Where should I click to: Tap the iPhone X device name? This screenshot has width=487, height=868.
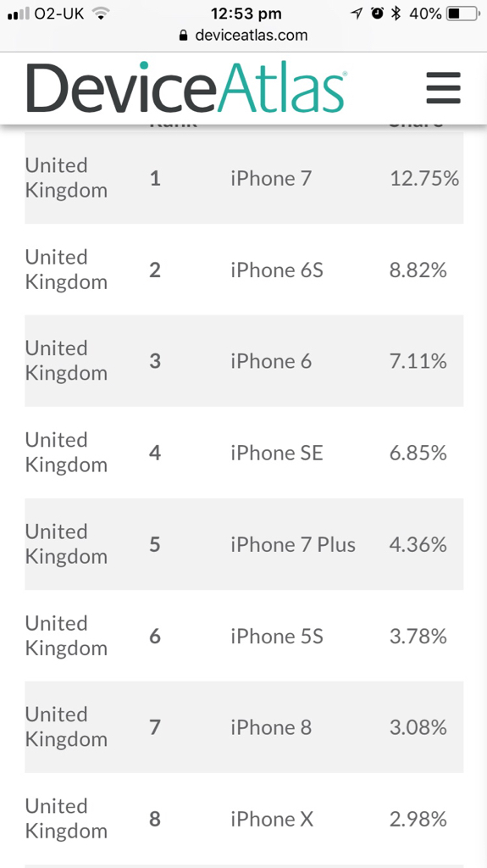click(272, 819)
